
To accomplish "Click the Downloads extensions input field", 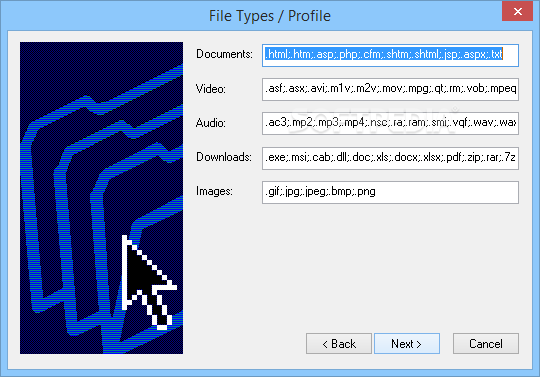I will pyautogui.click(x=390, y=158).
